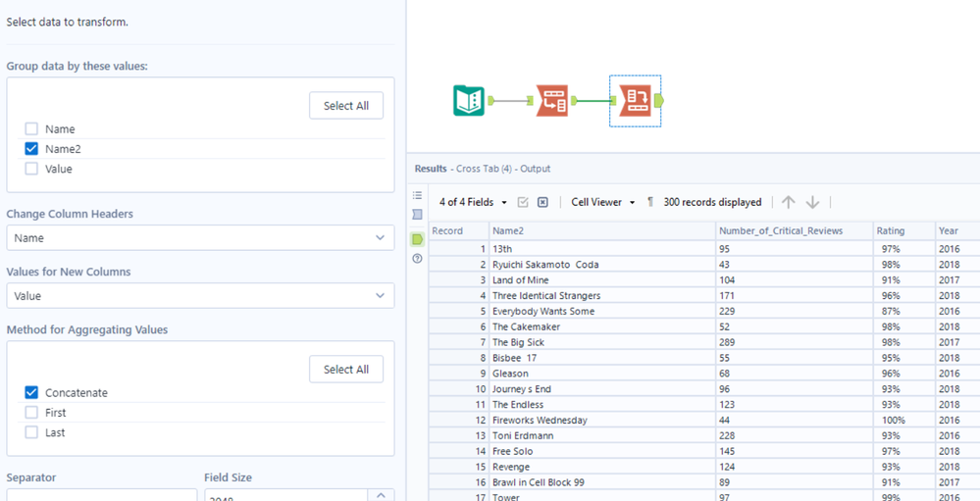
Task: Click the Transpose tool's output anchor
Action: pos(575,100)
